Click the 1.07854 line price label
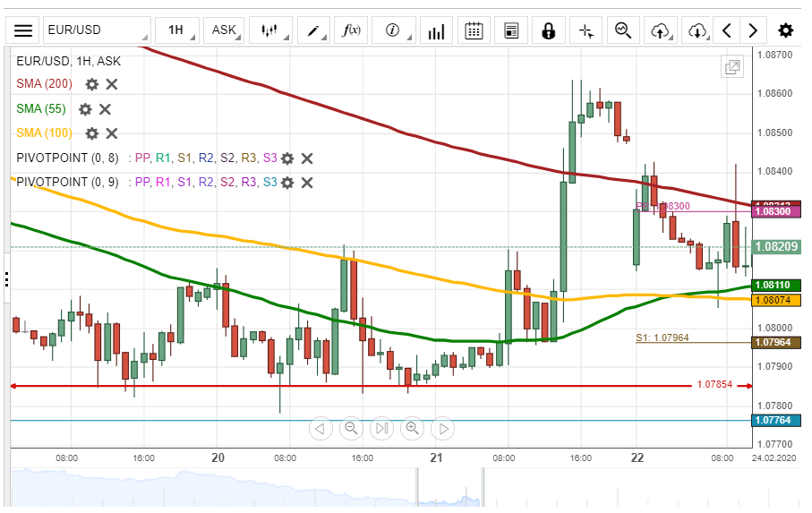Image resolution: width=812 pixels, height=513 pixels. point(714,384)
